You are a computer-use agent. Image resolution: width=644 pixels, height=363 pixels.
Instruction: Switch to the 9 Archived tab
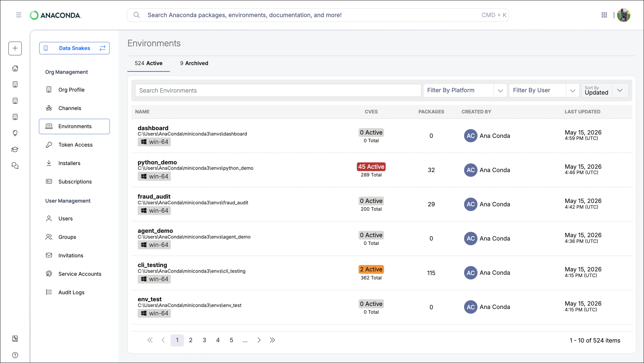(x=194, y=63)
